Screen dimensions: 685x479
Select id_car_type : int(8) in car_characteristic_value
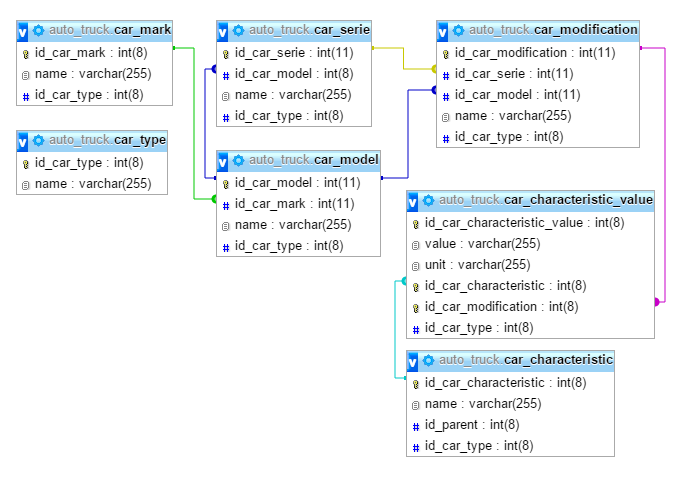(530, 328)
